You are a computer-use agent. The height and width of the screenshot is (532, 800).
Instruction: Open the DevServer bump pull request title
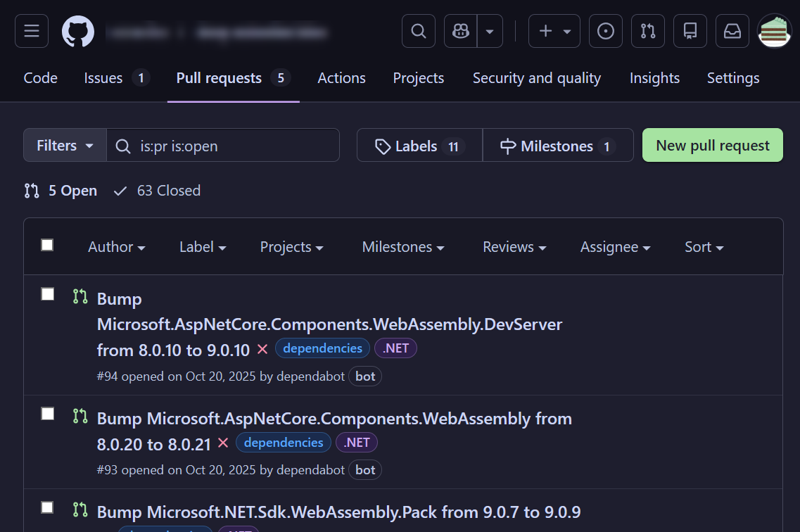329,324
